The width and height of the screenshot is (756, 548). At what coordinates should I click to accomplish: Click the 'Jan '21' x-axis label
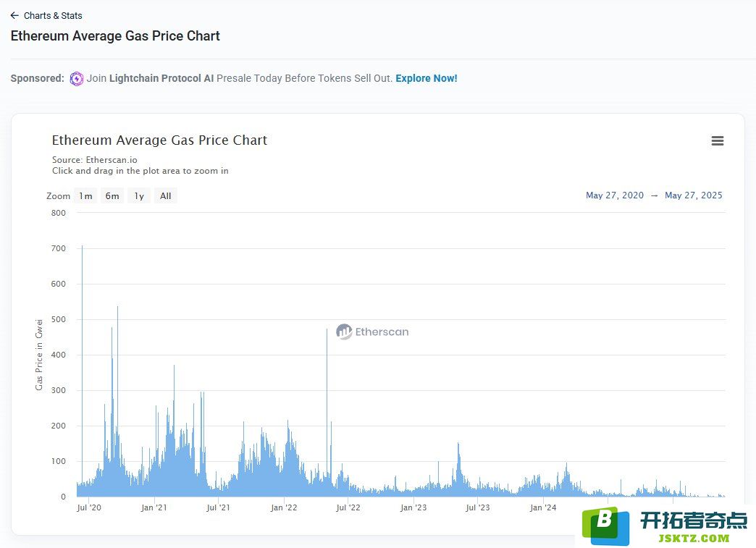coord(154,507)
